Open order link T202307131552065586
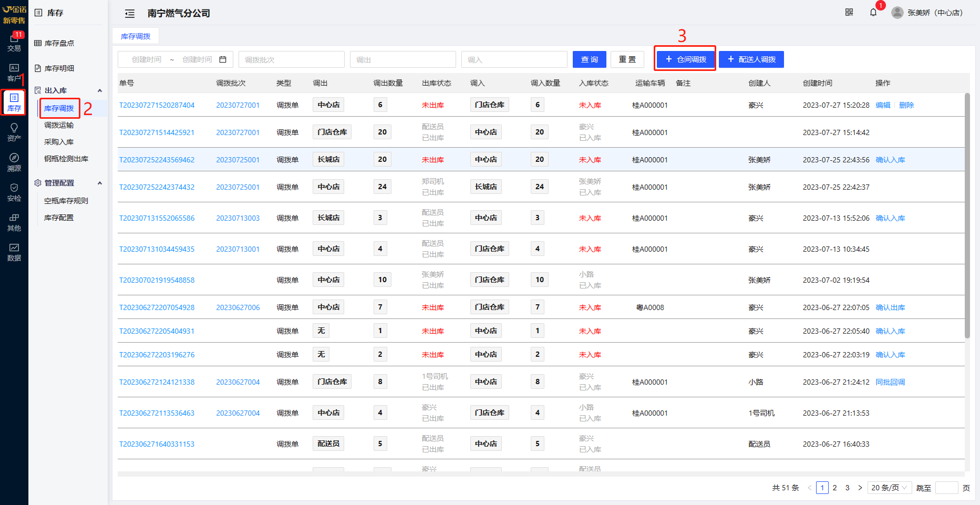 coord(157,218)
